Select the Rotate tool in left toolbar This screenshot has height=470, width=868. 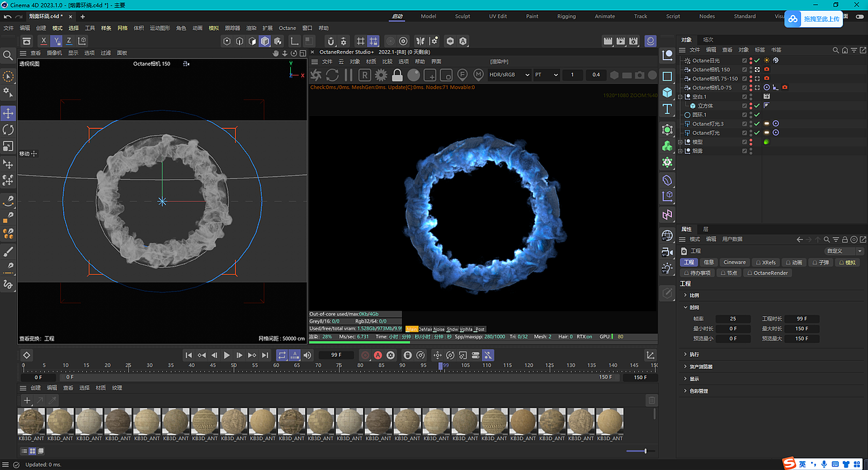(x=8, y=130)
